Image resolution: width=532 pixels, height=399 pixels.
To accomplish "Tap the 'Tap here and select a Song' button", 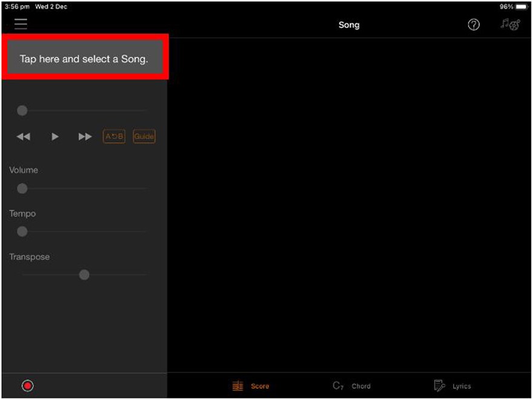I will tap(84, 59).
